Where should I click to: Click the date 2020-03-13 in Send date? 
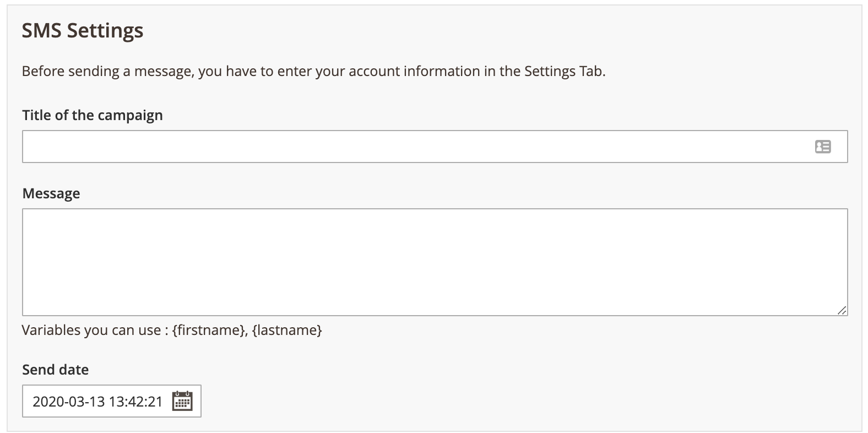68,402
